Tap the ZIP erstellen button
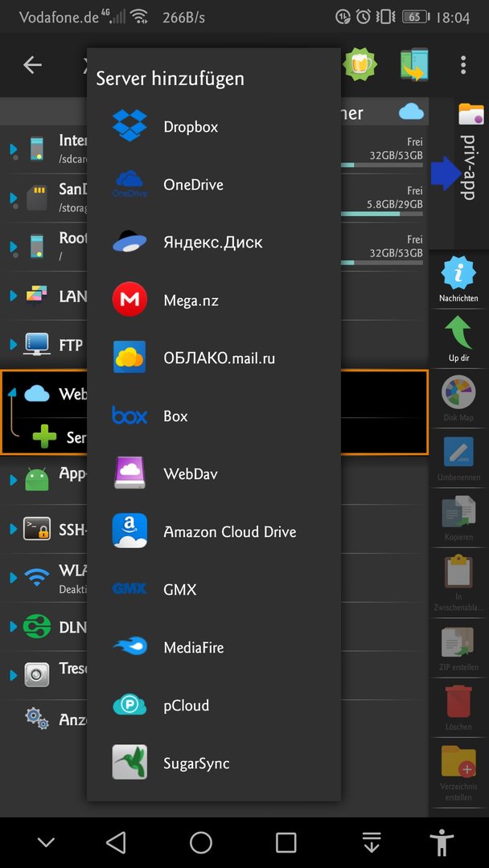This screenshot has width=489, height=868. (x=458, y=648)
